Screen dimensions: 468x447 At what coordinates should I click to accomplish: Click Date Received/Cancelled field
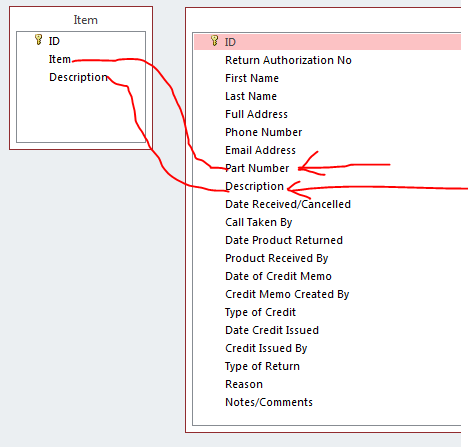[288, 204]
